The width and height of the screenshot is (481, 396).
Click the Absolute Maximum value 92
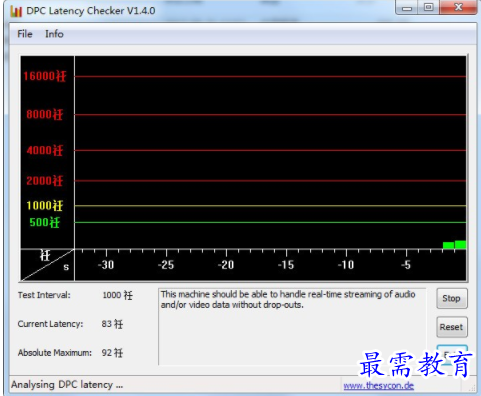(112, 353)
